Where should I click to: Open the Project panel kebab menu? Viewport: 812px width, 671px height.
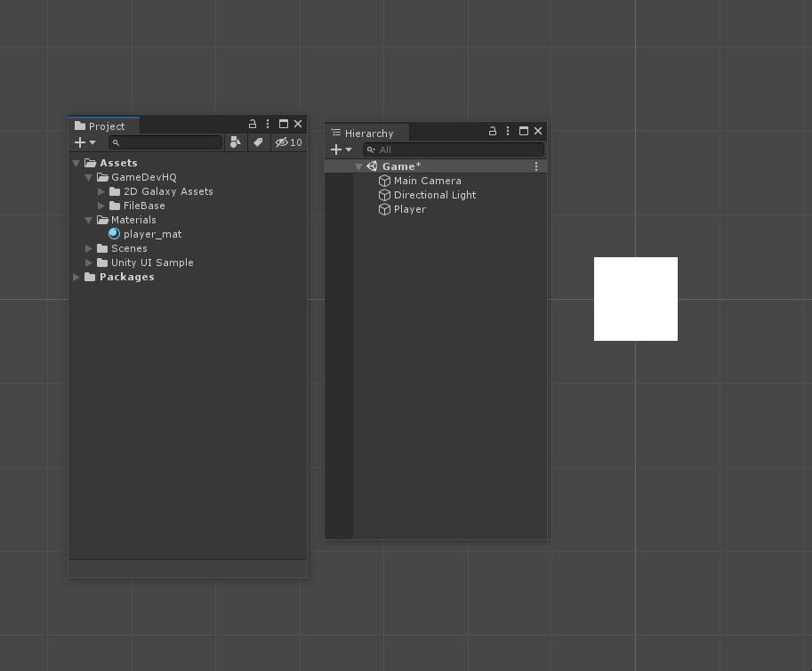pyautogui.click(x=267, y=124)
